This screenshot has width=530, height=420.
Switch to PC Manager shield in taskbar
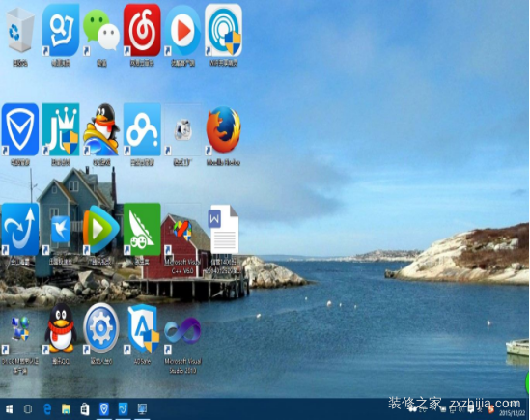(104, 409)
